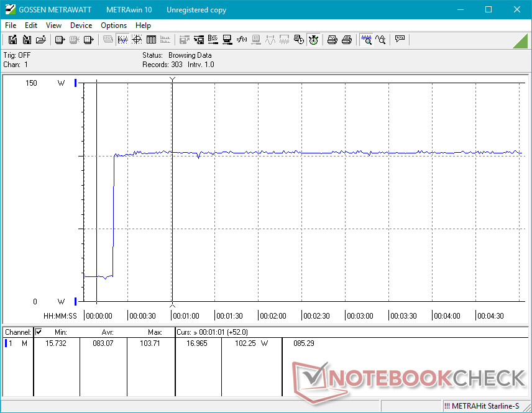Image resolution: width=532 pixels, height=413 pixels.
Task: Click the import-to-disk toolbar icon
Action: (x=199, y=40)
